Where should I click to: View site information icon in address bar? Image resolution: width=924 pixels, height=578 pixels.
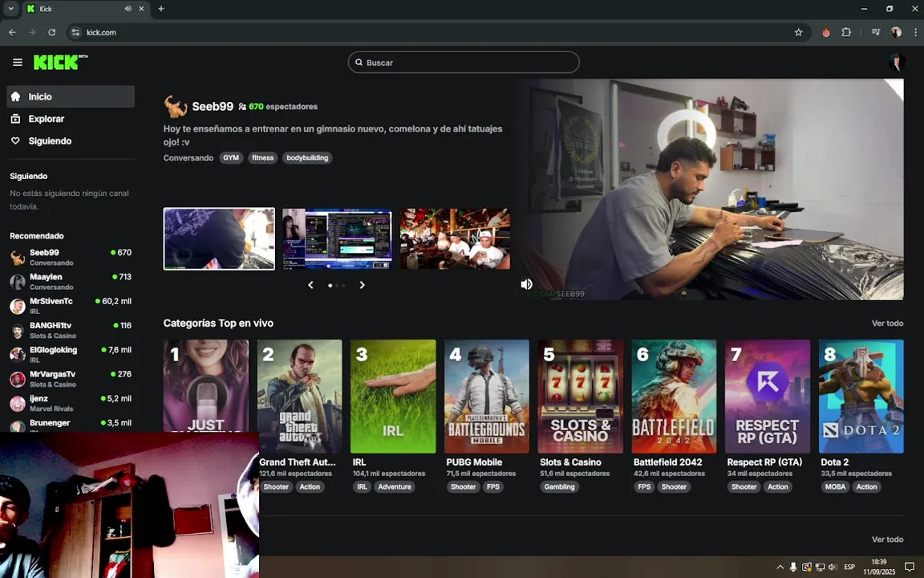pyautogui.click(x=75, y=32)
